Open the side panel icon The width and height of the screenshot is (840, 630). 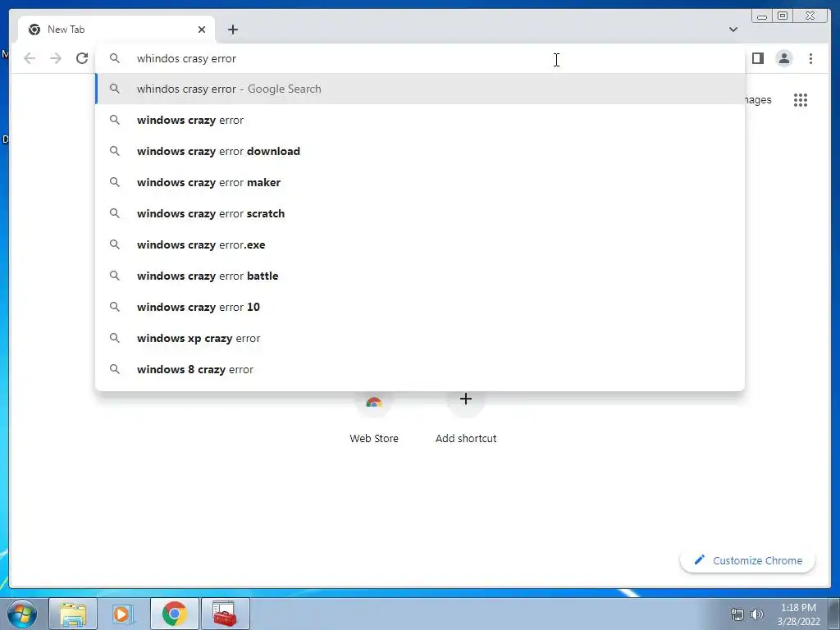(757, 58)
